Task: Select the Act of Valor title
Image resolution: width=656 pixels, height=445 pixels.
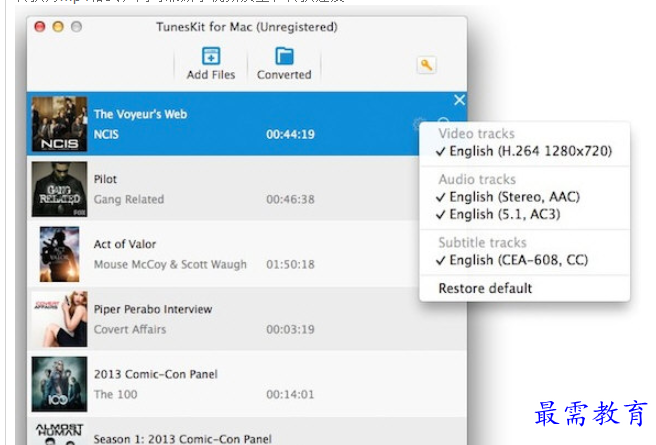Action: click(x=125, y=244)
